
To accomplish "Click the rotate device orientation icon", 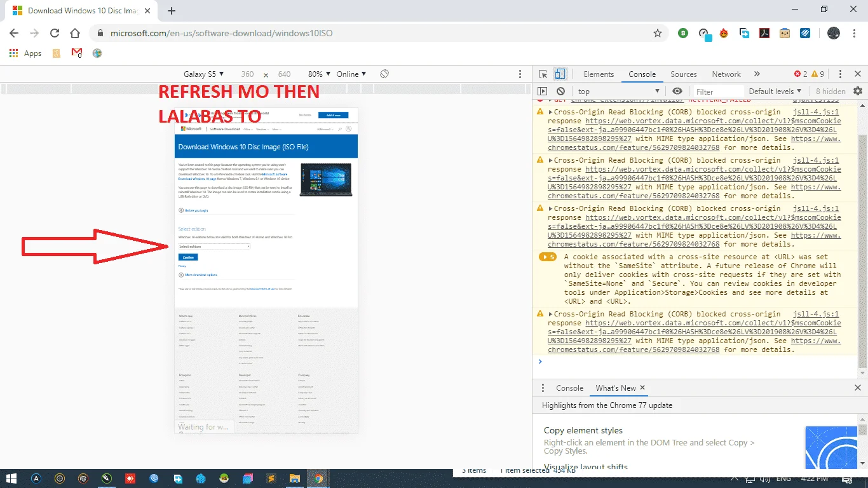I will click(384, 74).
